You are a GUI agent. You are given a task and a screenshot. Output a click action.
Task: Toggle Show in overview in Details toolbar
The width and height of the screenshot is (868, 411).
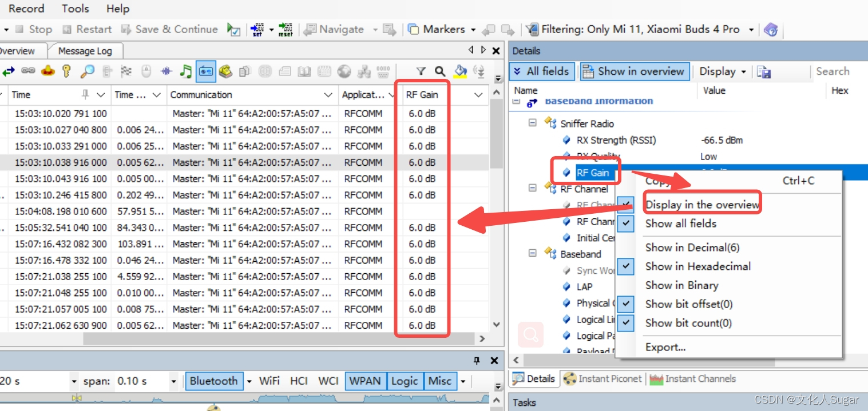click(635, 71)
